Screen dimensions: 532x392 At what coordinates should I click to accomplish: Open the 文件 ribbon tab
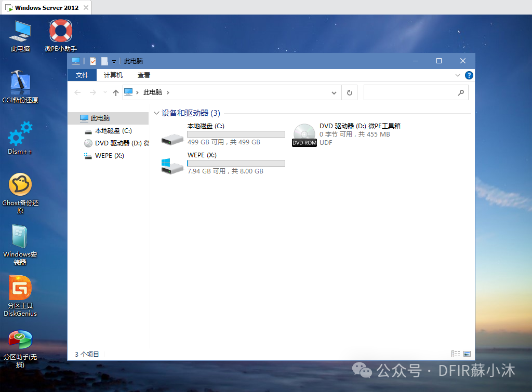tap(82, 75)
